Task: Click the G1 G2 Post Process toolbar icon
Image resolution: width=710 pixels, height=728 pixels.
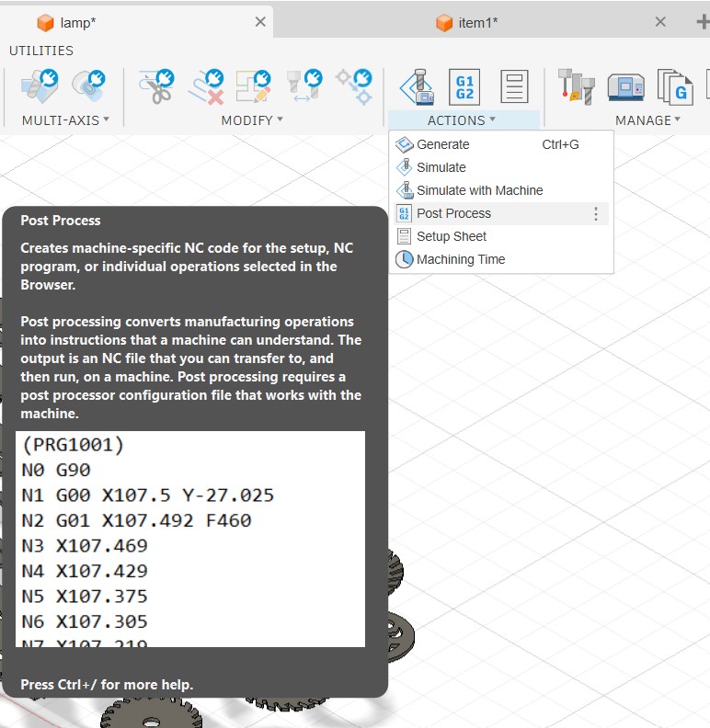Action: coord(464,86)
